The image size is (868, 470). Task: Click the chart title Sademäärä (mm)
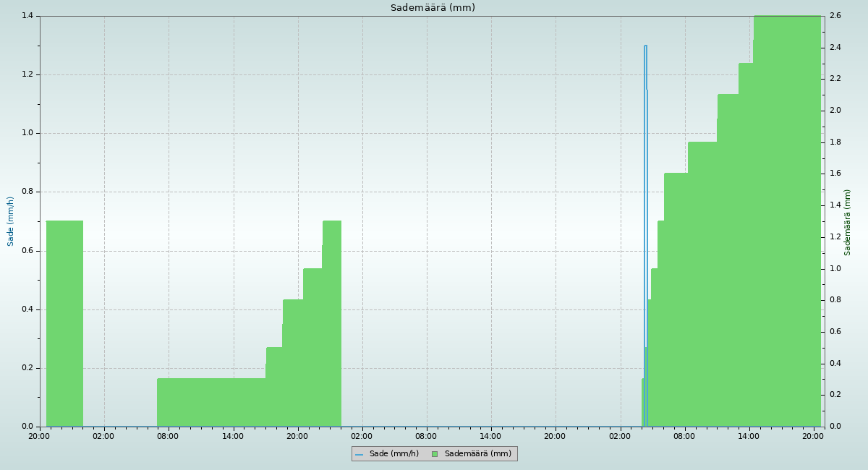(433, 8)
